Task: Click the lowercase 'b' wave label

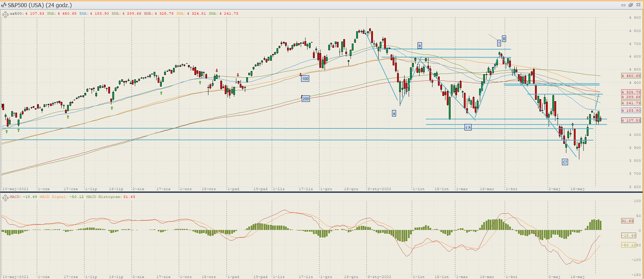Action: click(420, 46)
